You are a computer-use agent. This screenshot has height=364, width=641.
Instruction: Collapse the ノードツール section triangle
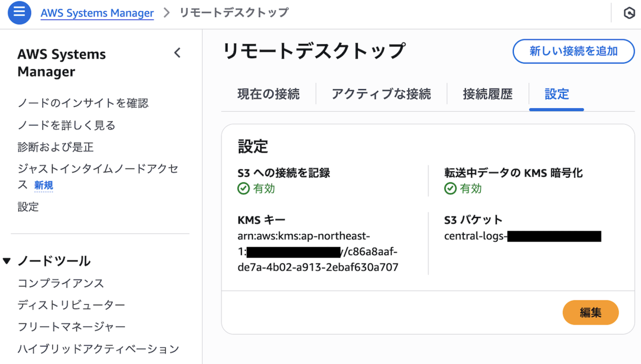tap(6, 261)
